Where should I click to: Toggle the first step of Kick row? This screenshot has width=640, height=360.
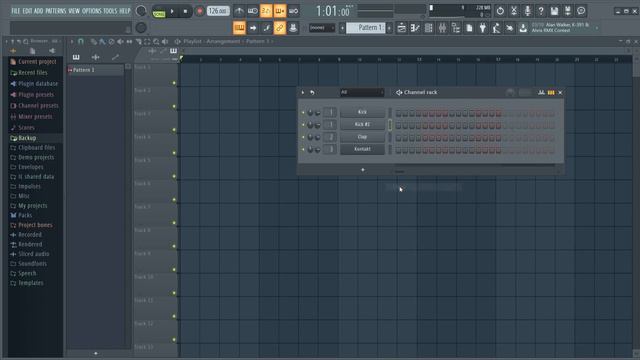pyautogui.click(x=398, y=113)
